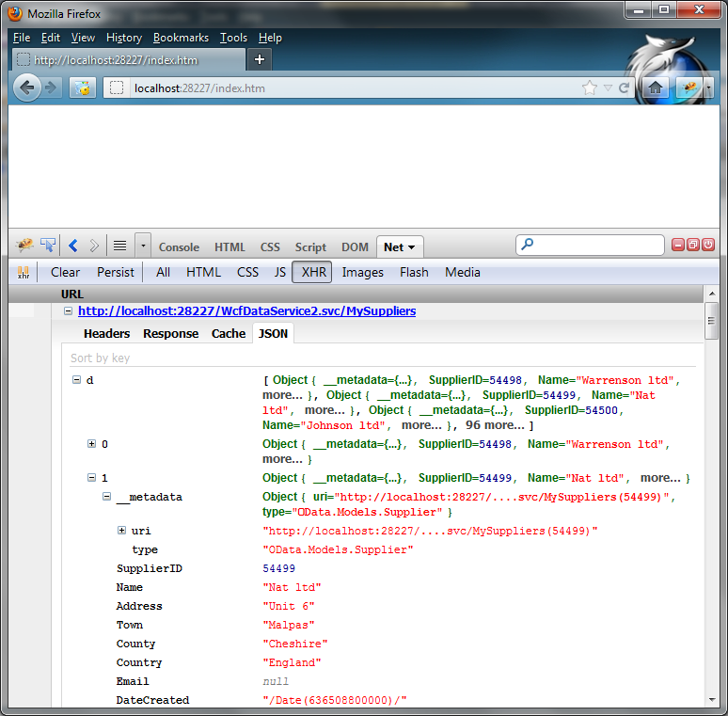728x716 pixels.
Task: Click the Net panel vertical scrollbar thumb
Action: pos(711,321)
